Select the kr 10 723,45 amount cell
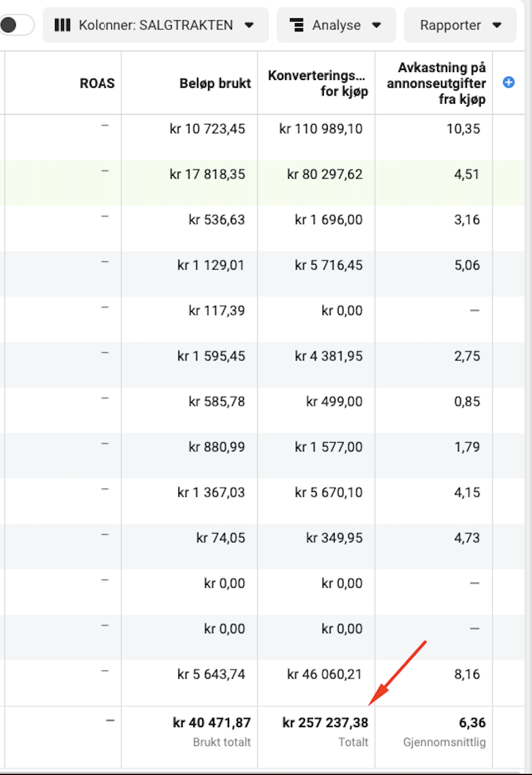Image resolution: width=532 pixels, height=775 pixels. (207, 129)
